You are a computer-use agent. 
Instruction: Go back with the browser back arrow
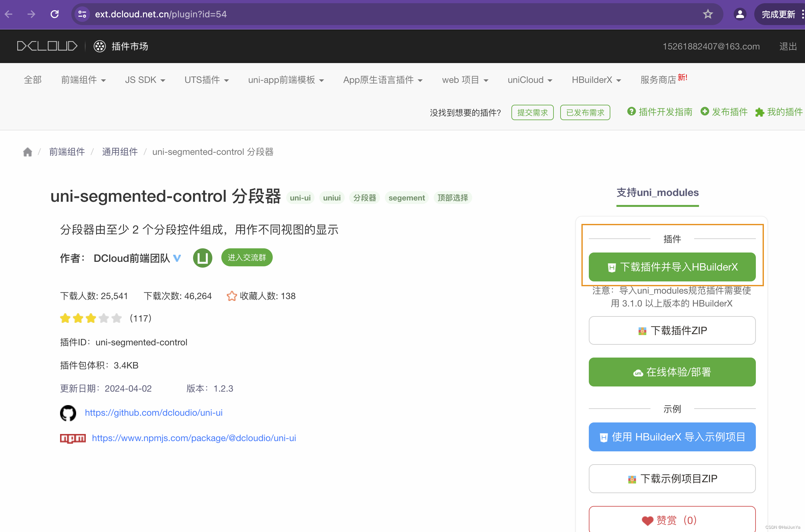coord(9,14)
